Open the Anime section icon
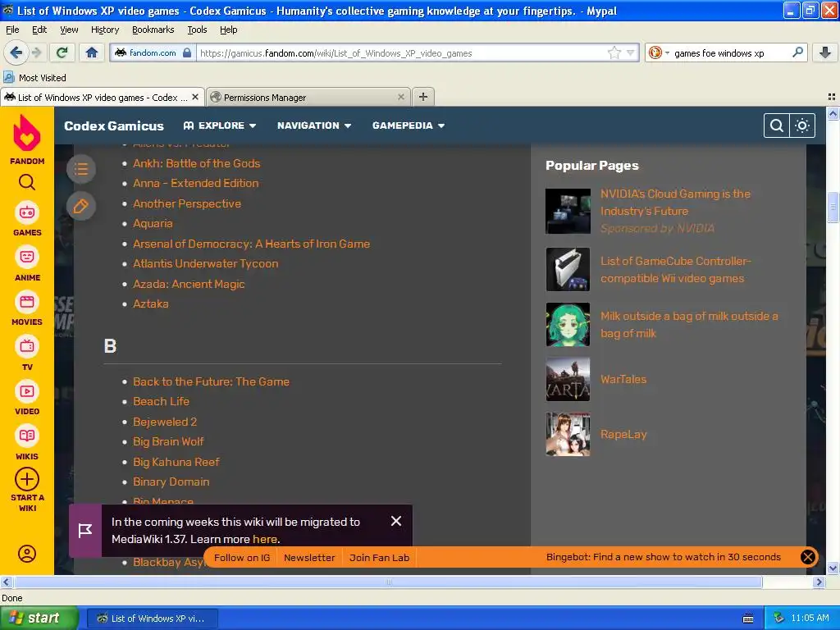The width and height of the screenshot is (840, 630). pos(27,257)
